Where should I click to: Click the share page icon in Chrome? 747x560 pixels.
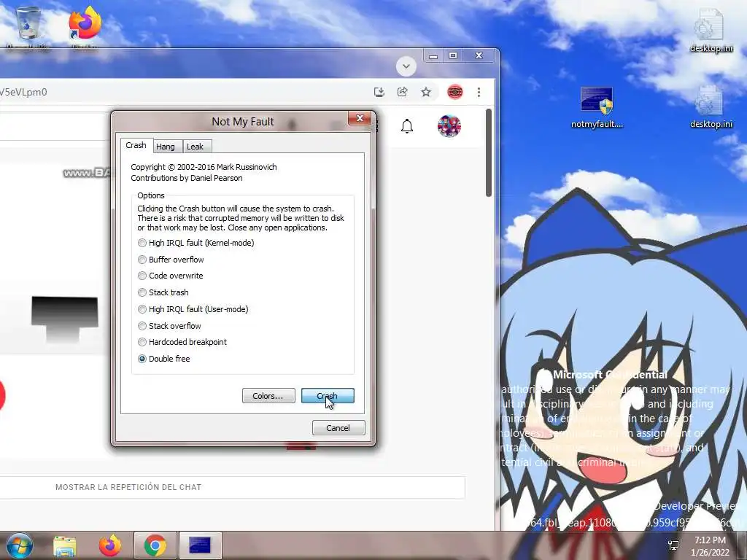pos(403,92)
